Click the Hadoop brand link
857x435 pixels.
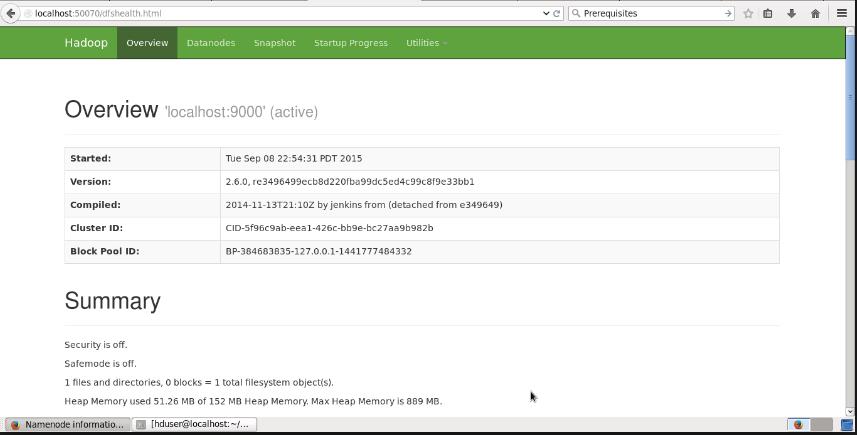click(x=86, y=43)
